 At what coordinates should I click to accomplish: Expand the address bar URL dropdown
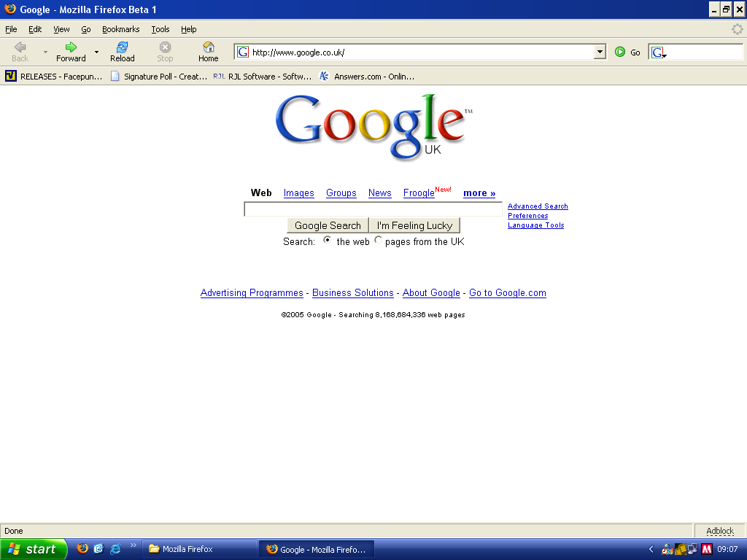tap(600, 52)
